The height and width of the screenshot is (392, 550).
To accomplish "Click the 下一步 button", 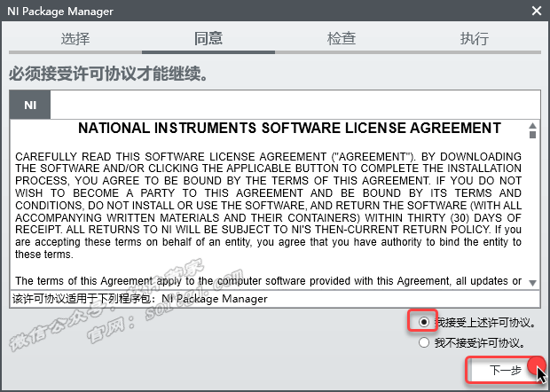I will click(505, 370).
